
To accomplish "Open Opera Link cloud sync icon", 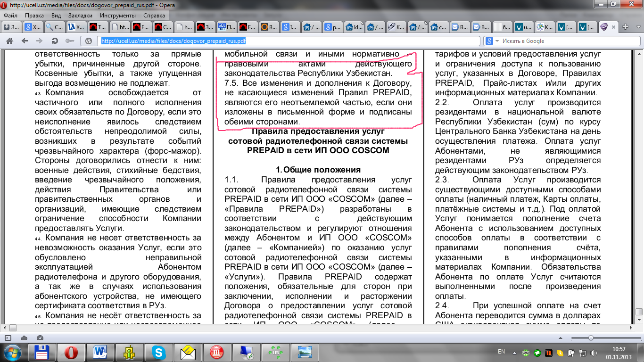I will [25, 337].
